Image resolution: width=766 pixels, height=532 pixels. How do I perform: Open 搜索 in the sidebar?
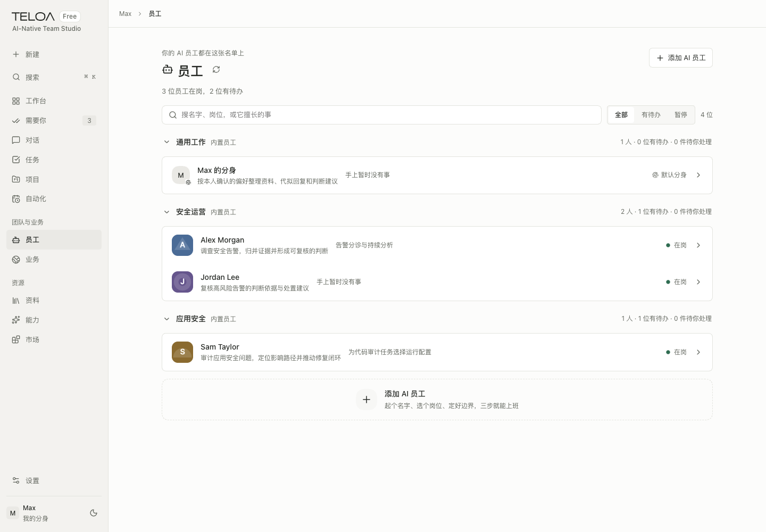[54, 77]
